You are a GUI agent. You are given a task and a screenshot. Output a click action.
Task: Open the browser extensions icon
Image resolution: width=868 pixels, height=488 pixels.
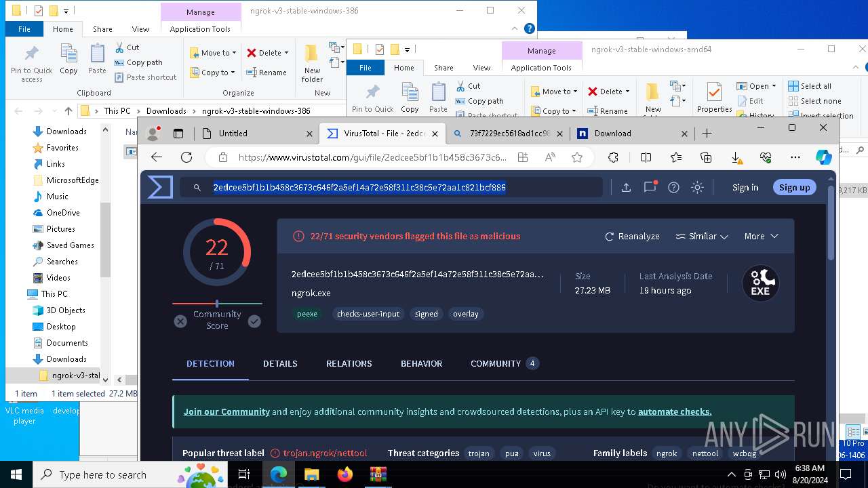(x=613, y=157)
